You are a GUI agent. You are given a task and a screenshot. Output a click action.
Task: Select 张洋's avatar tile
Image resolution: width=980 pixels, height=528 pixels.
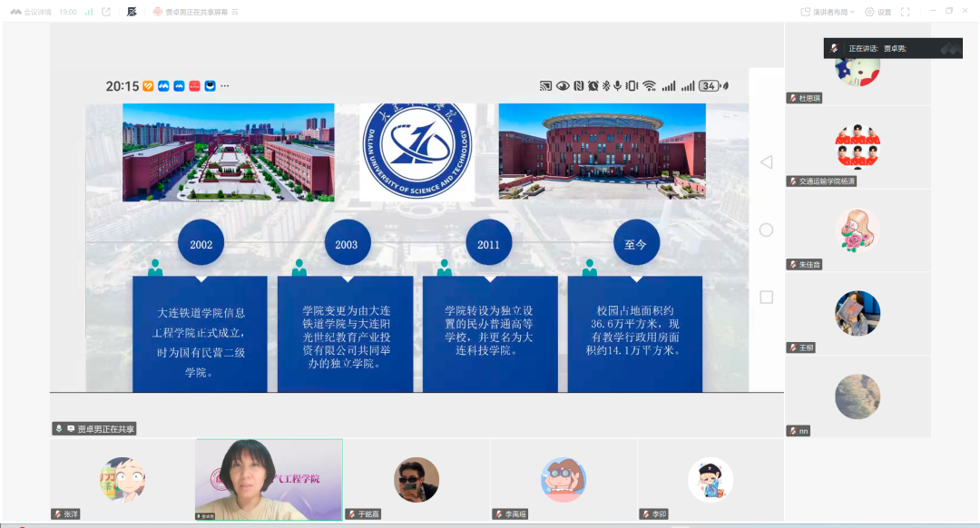pos(122,479)
